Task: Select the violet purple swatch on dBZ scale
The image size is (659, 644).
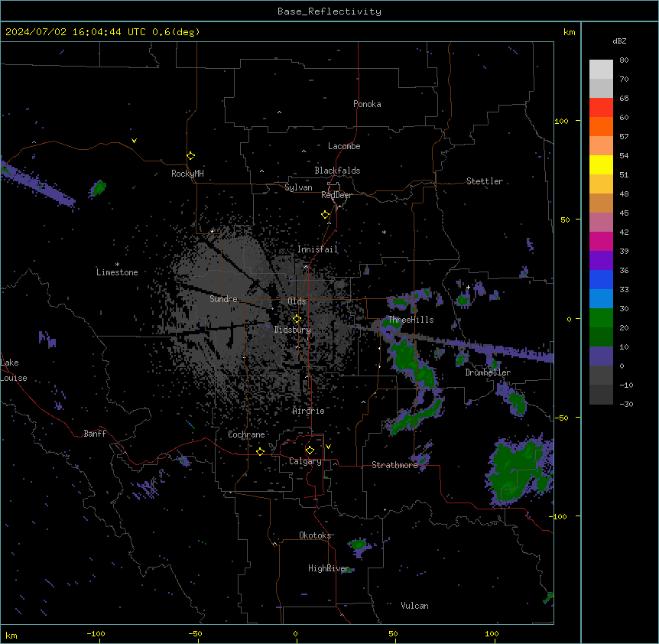Action: 601,261
